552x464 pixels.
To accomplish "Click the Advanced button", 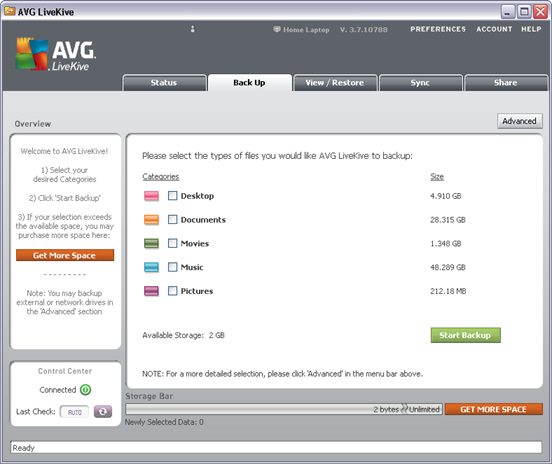I will coord(520,121).
